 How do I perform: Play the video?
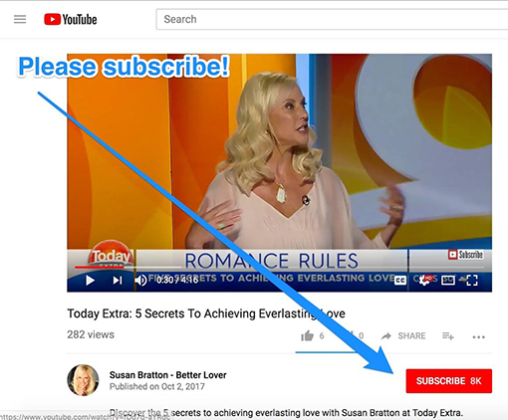[x=90, y=281]
